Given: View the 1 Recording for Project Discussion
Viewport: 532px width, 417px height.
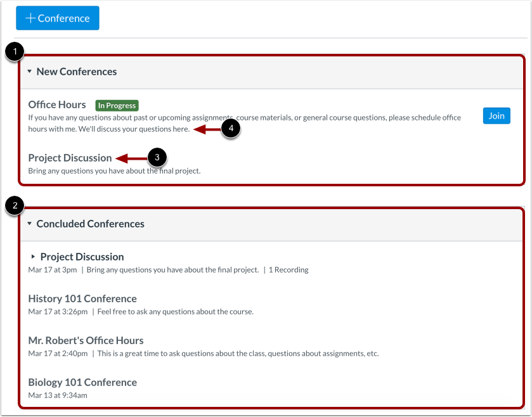Looking at the screenshot, I should pos(289,269).
